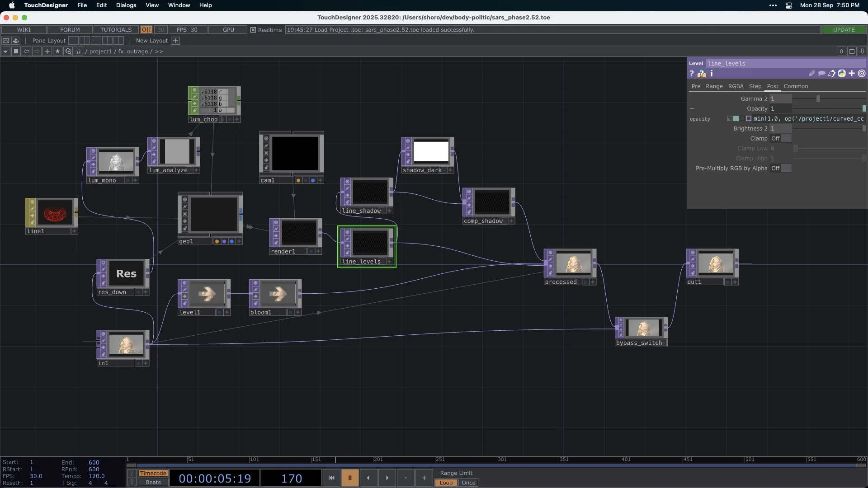Toggle the Clamp Off switch
The image size is (868, 488).
pyautogui.click(x=781, y=139)
